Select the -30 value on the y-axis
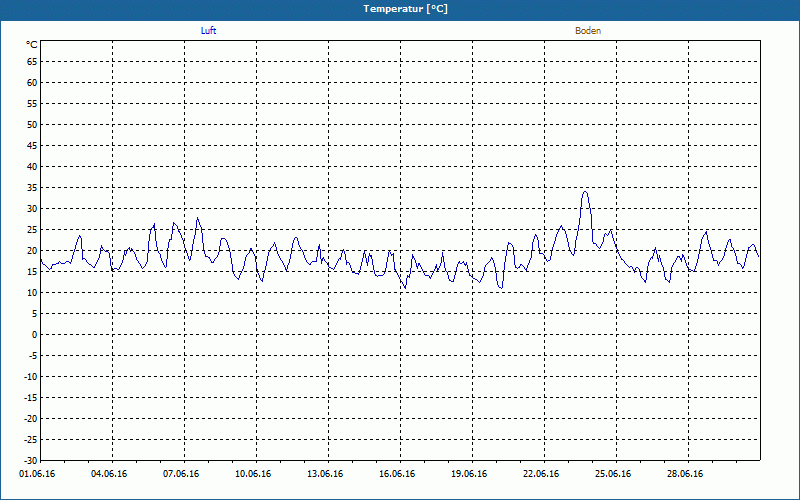Viewport: 800px width, 500px height. pyautogui.click(x=31, y=460)
